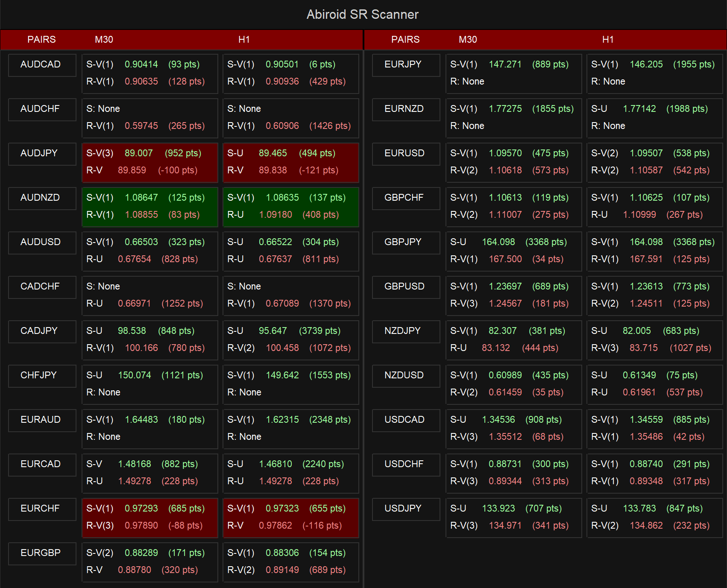Select the USDJPY pair button
This screenshot has width=727, height=588.
(406, 509)
